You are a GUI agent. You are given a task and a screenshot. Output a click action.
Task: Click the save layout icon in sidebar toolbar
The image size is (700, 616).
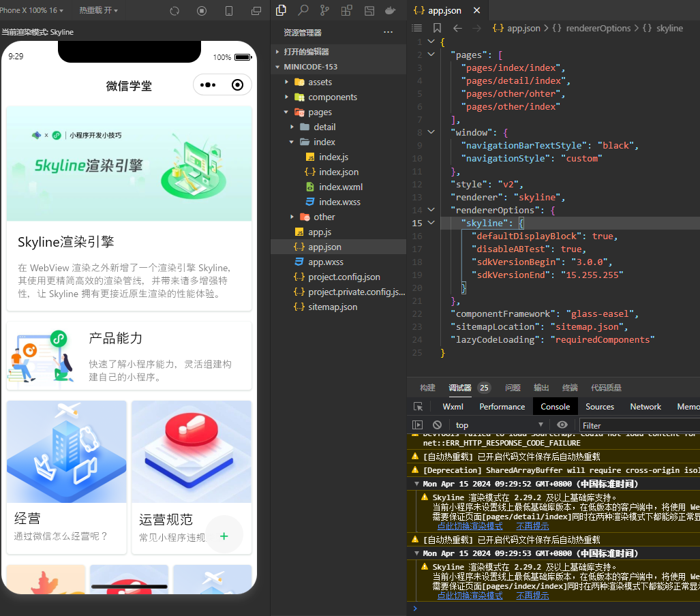click(x=369, y=11)
